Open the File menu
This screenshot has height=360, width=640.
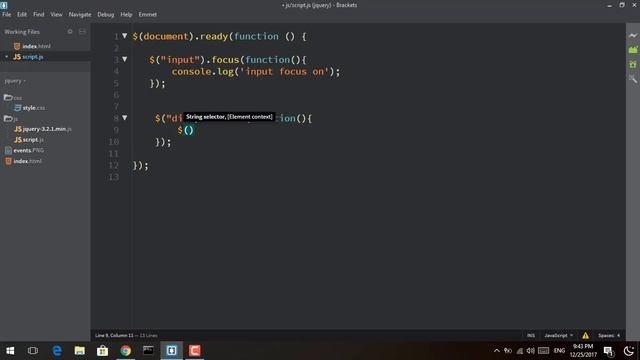[7, 14]
